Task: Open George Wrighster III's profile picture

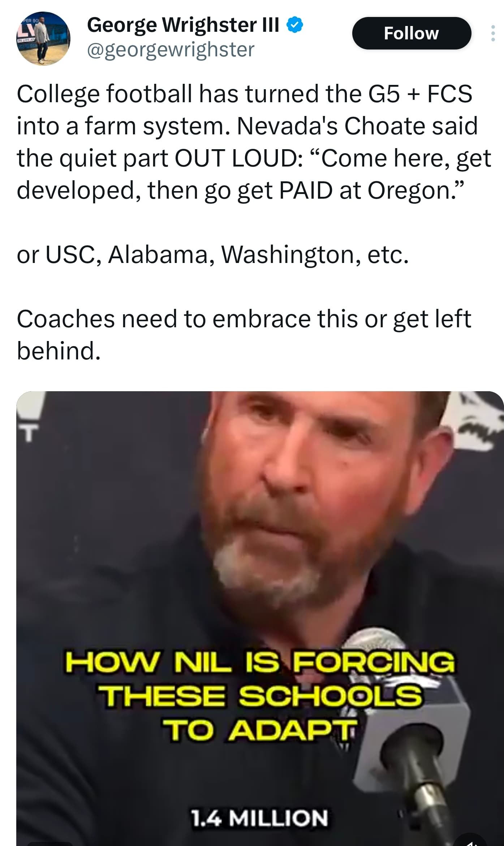Action: tap(43, 38)
